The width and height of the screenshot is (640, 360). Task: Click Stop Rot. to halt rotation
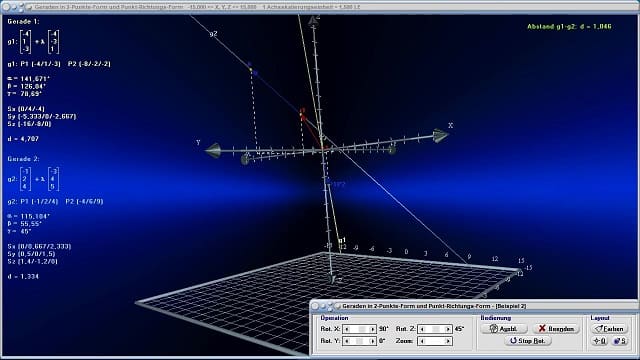click(x=528, y=340)
